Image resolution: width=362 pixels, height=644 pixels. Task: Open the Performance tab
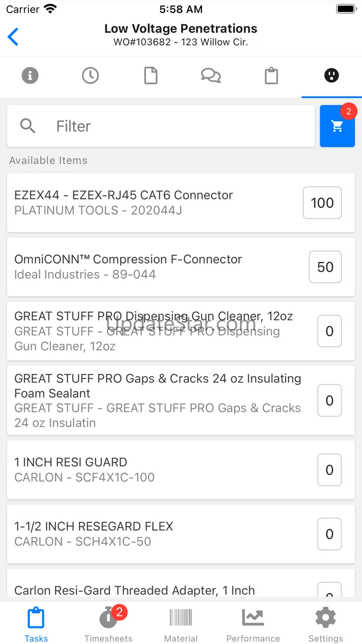[x=253, y=624]
